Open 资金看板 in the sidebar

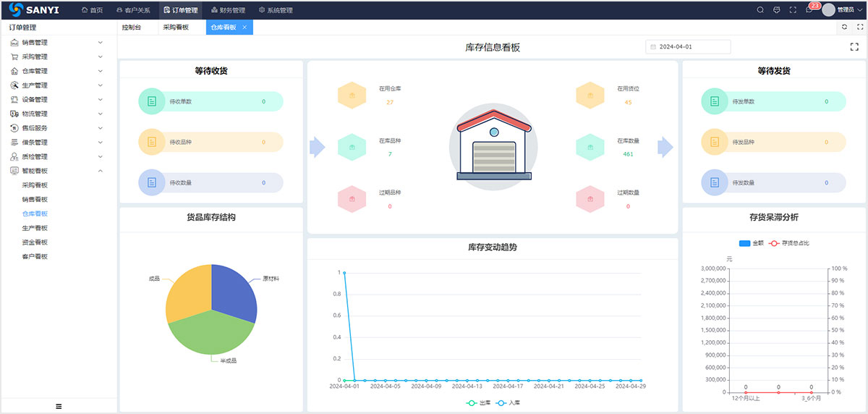[x=35, y=242]
